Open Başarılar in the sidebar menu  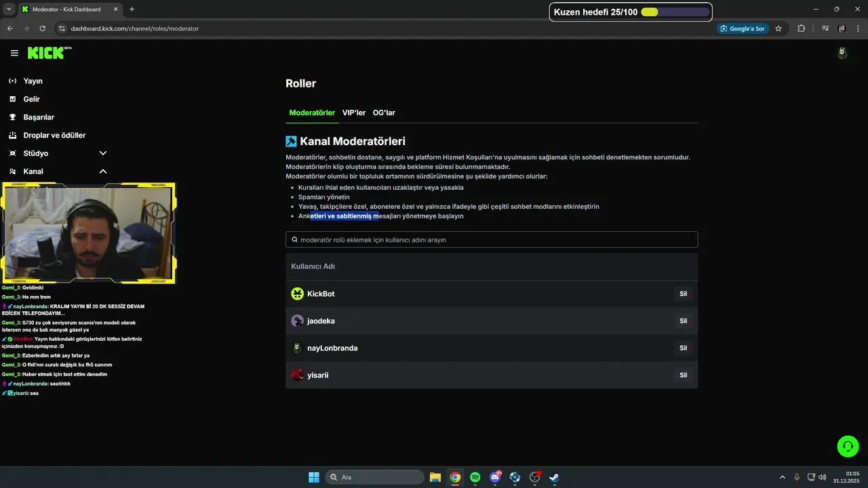coord(39,117)
